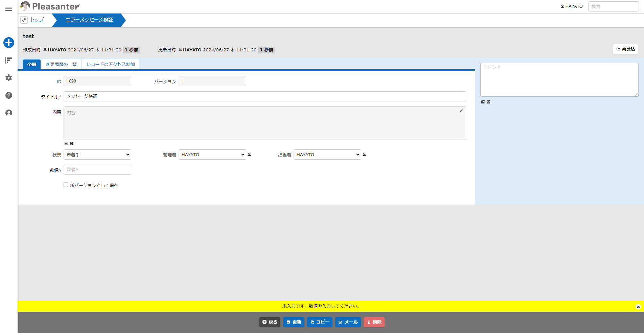
Task: Click the link icon beside トップ breadcrumb
Action: click(24, 20)
